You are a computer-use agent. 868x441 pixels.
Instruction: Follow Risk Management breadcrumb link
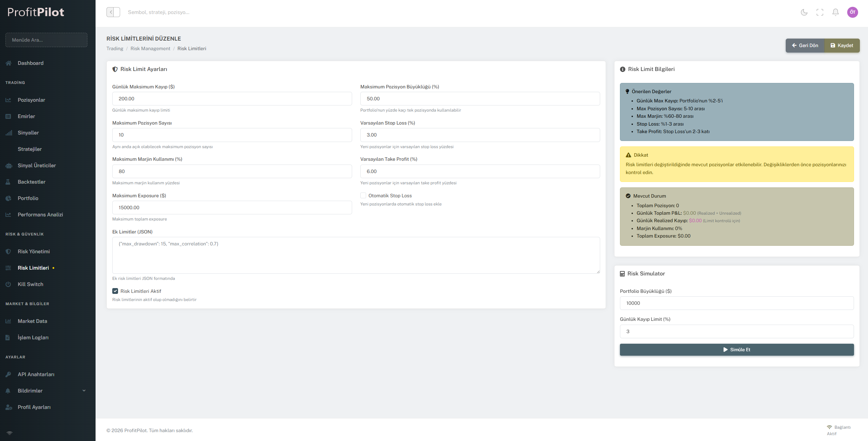click(150, 48)
